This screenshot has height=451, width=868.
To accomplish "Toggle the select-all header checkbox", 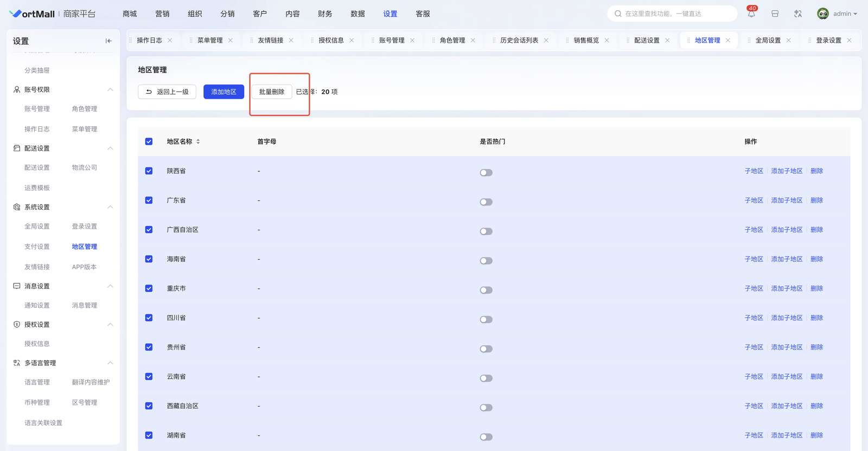I will point(149,141).
